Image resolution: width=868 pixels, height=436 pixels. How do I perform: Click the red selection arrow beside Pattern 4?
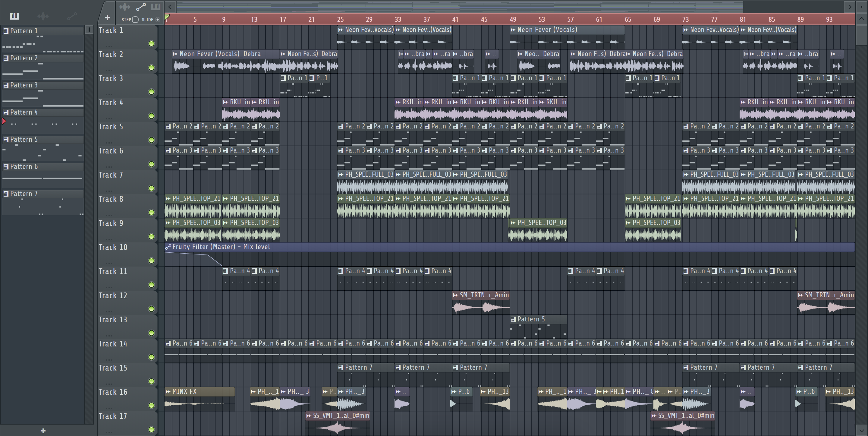tap(4, 121)
